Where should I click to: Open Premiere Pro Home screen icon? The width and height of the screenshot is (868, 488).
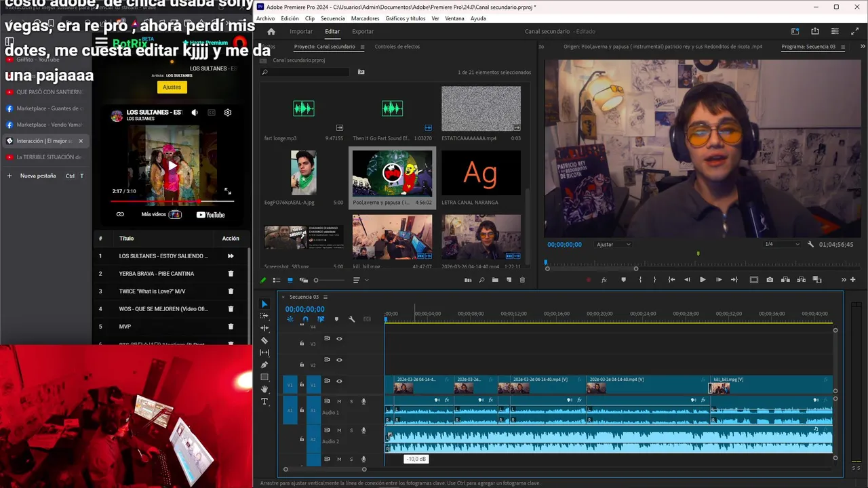click(x=271, y=31)
